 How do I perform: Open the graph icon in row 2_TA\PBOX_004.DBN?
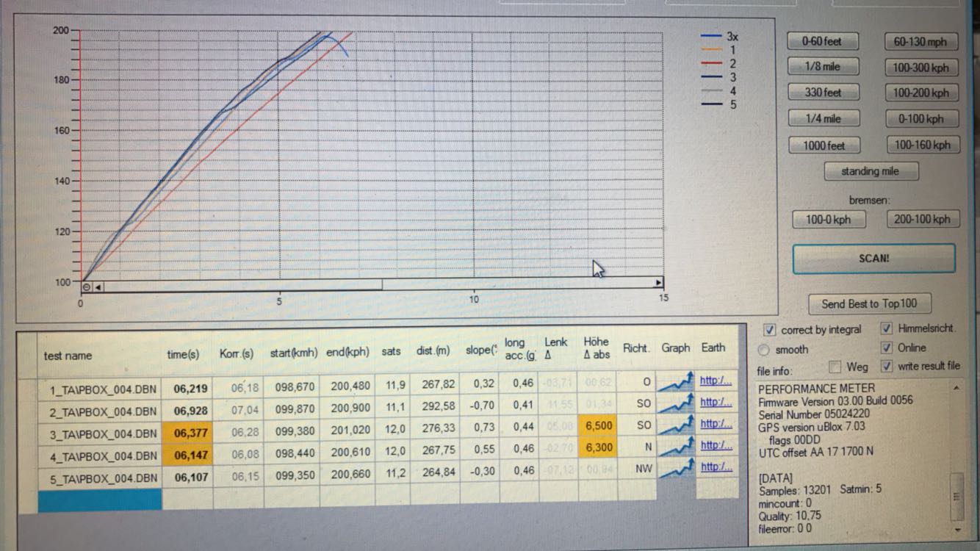pos(675,403)
